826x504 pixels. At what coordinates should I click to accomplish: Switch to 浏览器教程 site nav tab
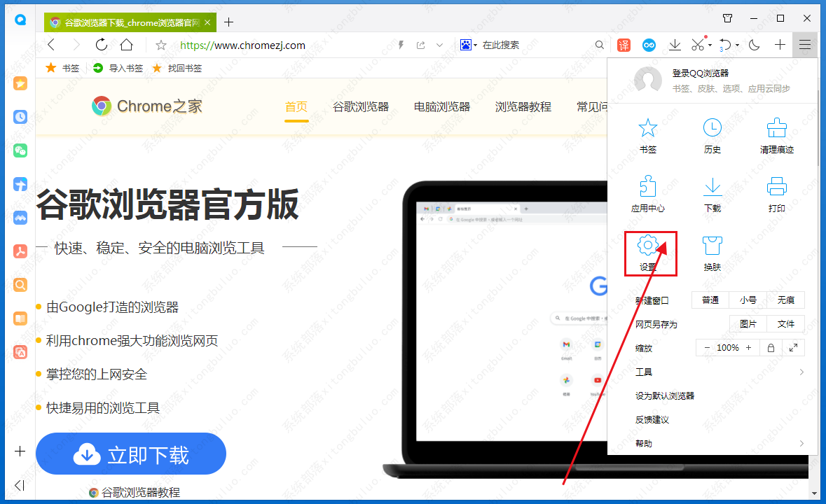(x=523, y=107)
